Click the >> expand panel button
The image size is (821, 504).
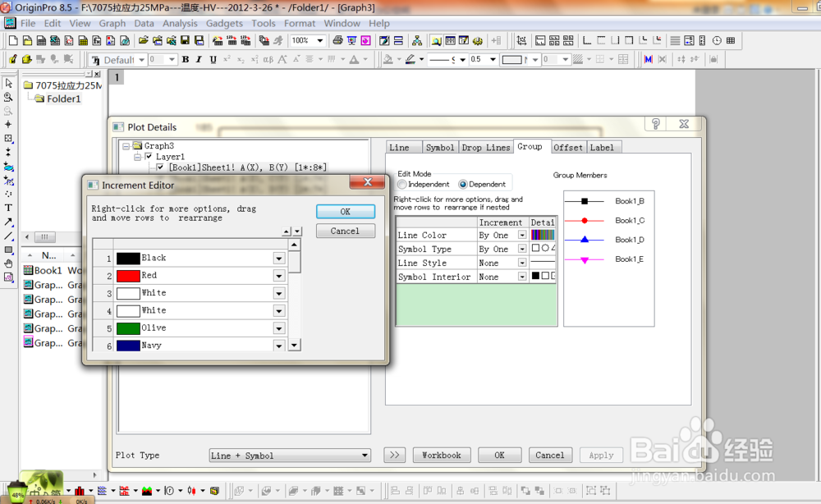tap(394, 456)
